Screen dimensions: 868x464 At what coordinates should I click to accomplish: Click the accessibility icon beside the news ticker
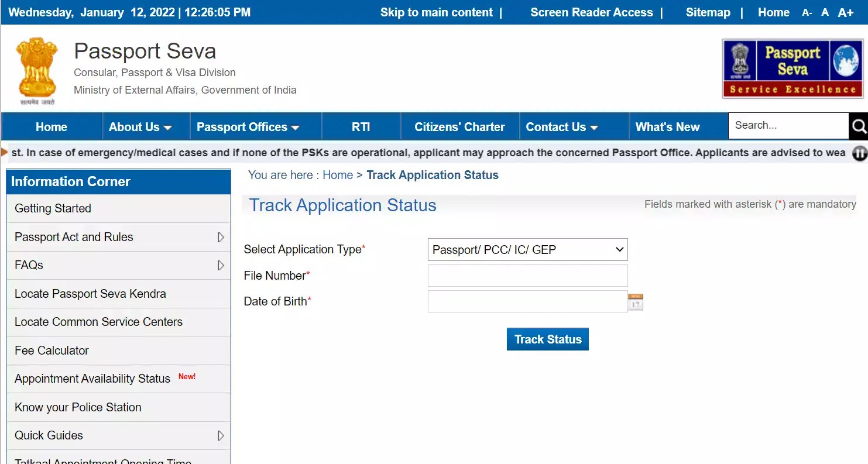(860, 153)
